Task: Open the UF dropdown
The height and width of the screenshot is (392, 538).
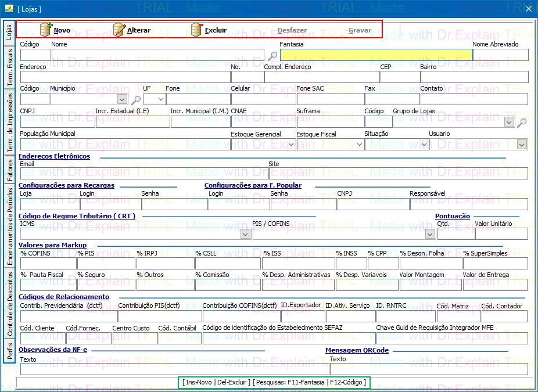Action: 161,99
